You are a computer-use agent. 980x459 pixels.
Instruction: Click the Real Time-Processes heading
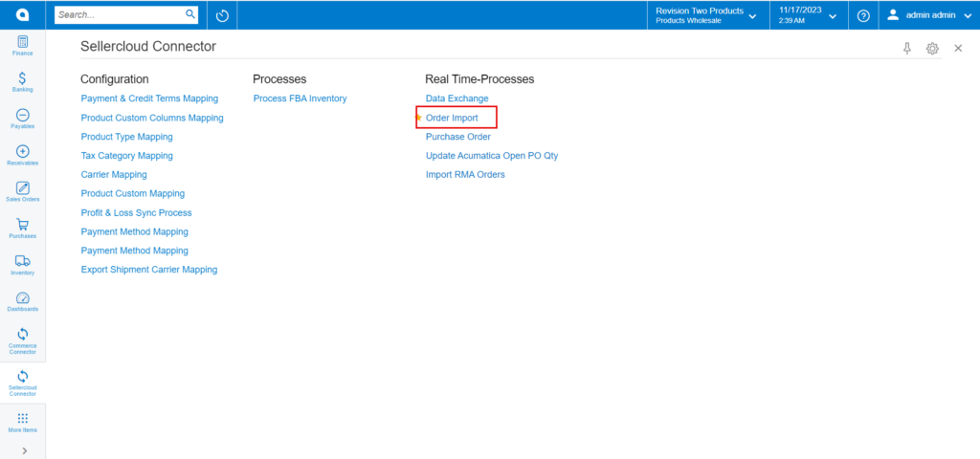pyautogui.click(x=479, y=79)
